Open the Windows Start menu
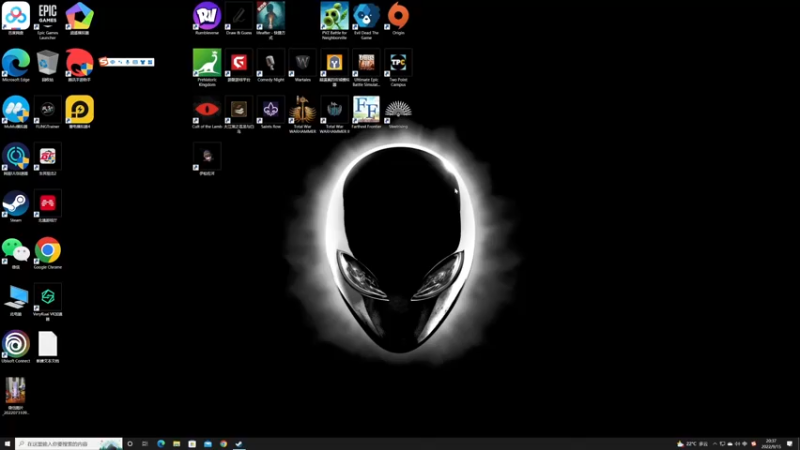 (7, 444)
